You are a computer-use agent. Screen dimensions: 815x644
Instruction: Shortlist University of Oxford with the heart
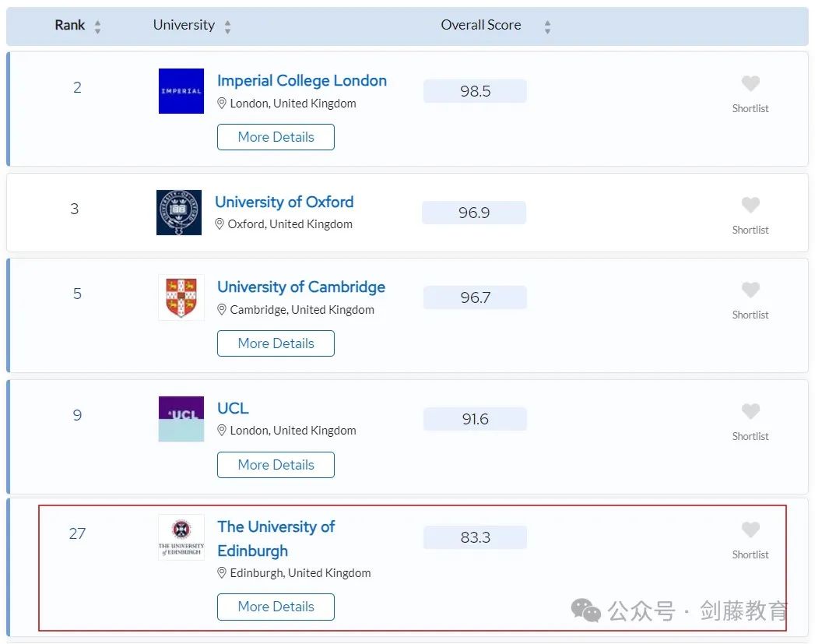(750, 205)
